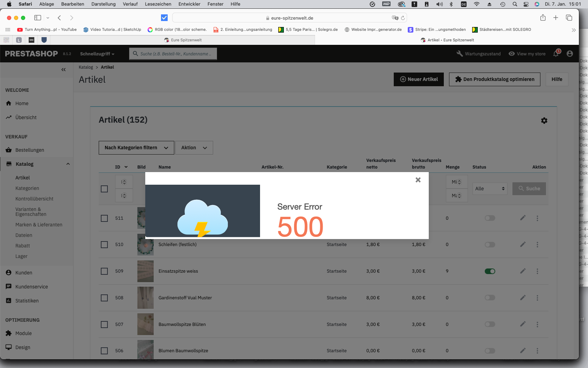The height and width of the screenshot is (368, 588).
Task: Sort the list by ID column
Action: point(121,167)
